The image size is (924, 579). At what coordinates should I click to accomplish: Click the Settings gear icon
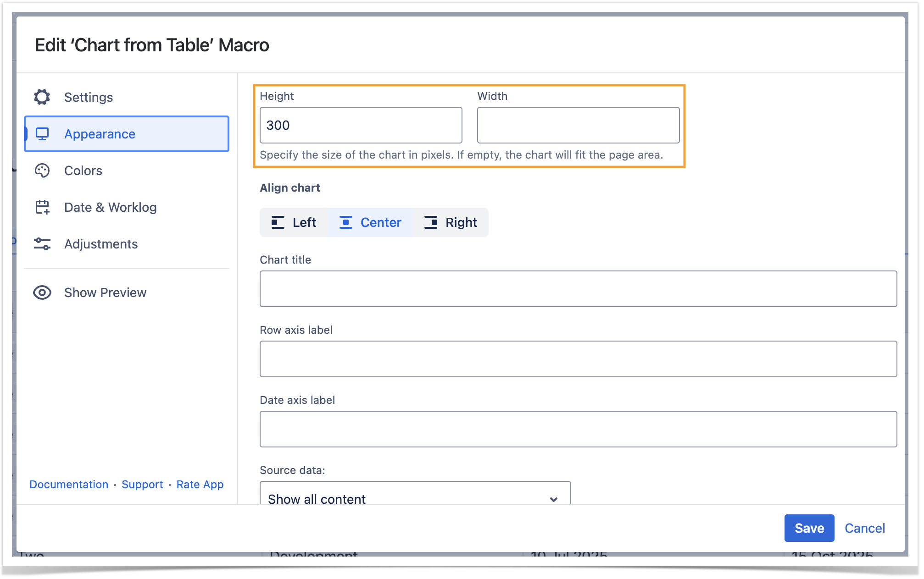coord(42,97)
